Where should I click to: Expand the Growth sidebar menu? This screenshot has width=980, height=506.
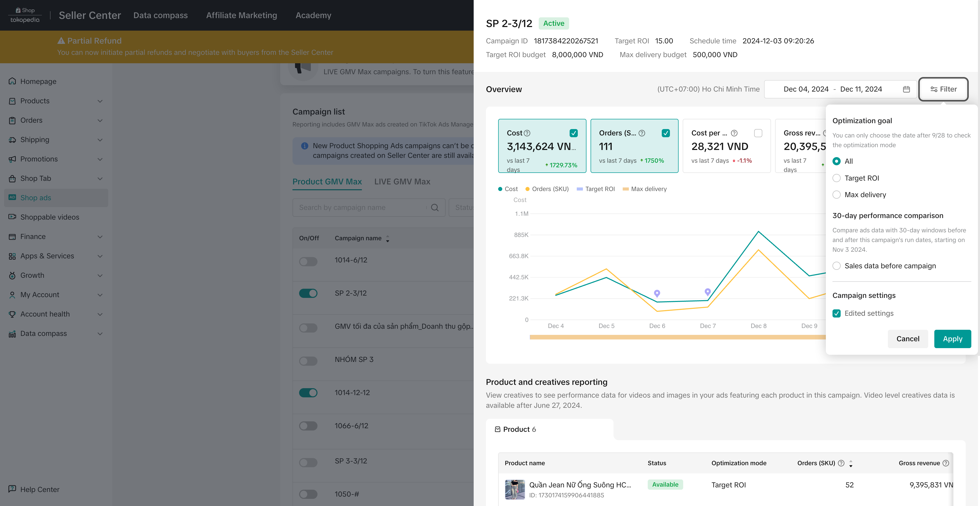(100, 276)
